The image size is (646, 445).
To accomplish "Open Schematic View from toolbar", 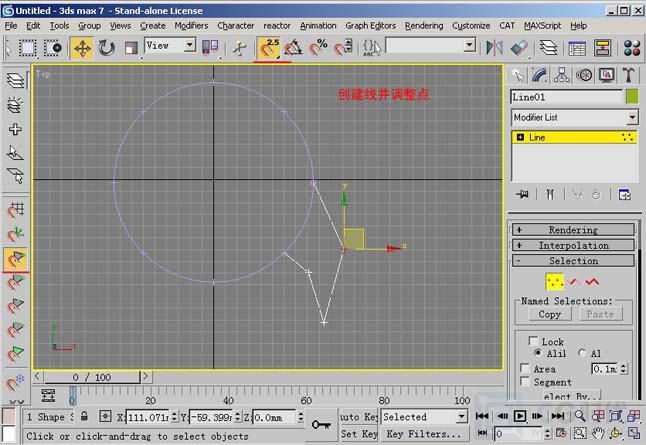I will (602, 48).
